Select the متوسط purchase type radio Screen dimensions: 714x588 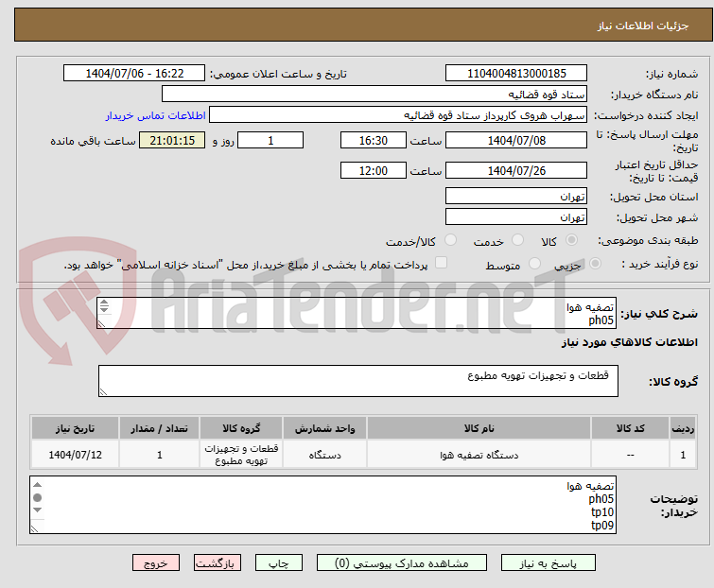pyautogui.click(x=534, y=264)
